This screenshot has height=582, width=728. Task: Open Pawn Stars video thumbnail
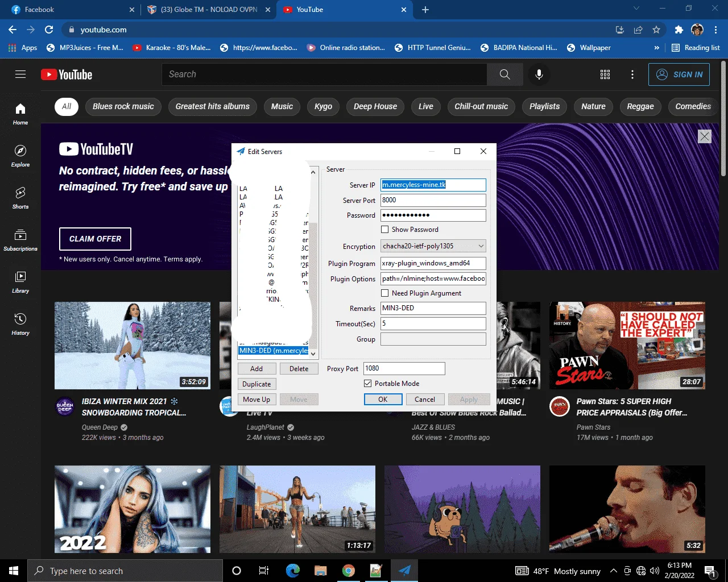(x=627, y=346)
